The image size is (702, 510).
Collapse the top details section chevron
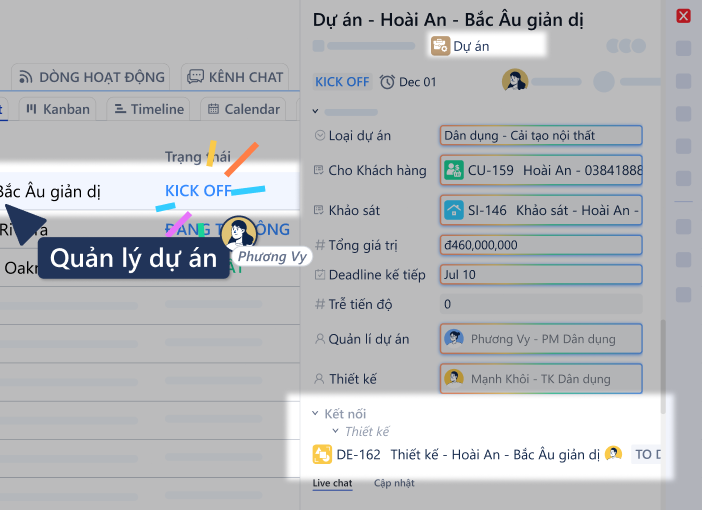tap(315, 112)
